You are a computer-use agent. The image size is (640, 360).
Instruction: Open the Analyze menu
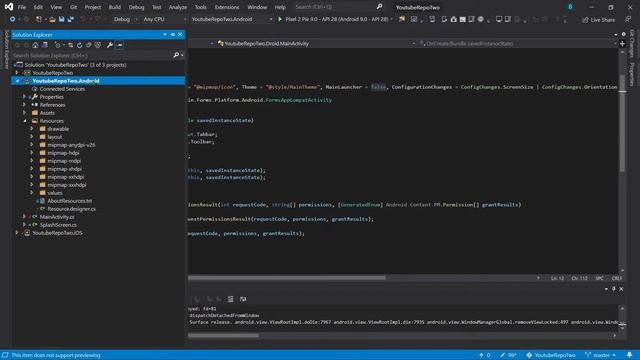(178, 7)
